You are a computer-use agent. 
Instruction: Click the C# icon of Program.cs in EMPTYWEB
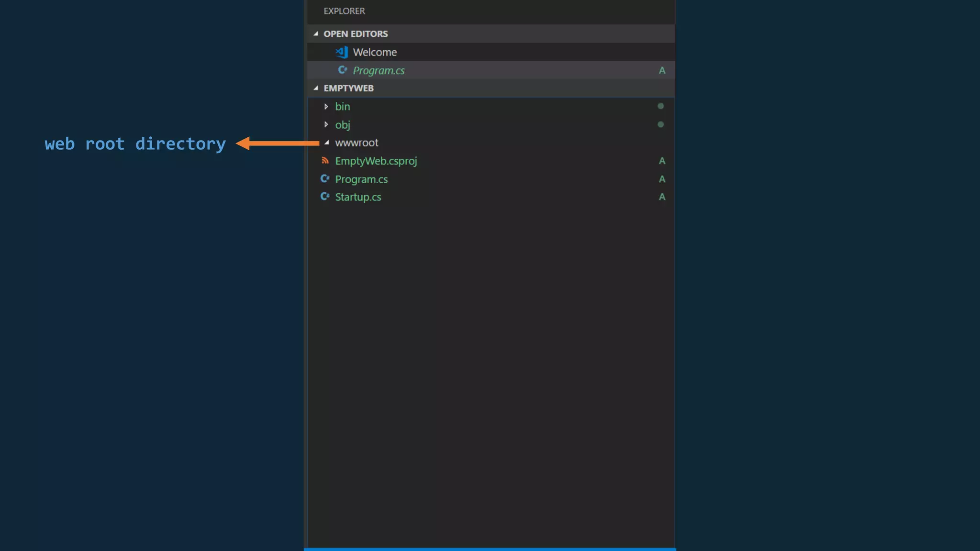coord(325,179)
